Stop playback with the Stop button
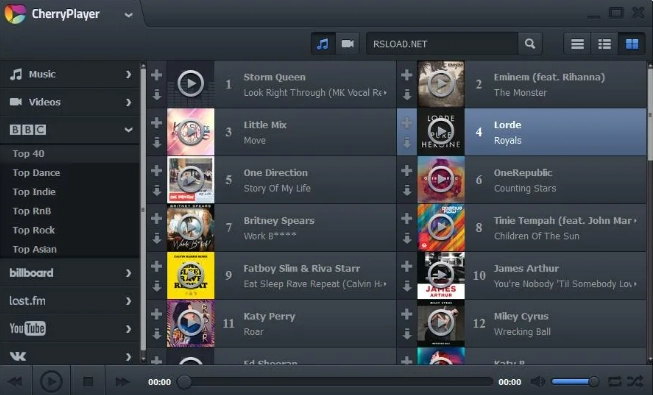653x395 pixels. (88, 381)
